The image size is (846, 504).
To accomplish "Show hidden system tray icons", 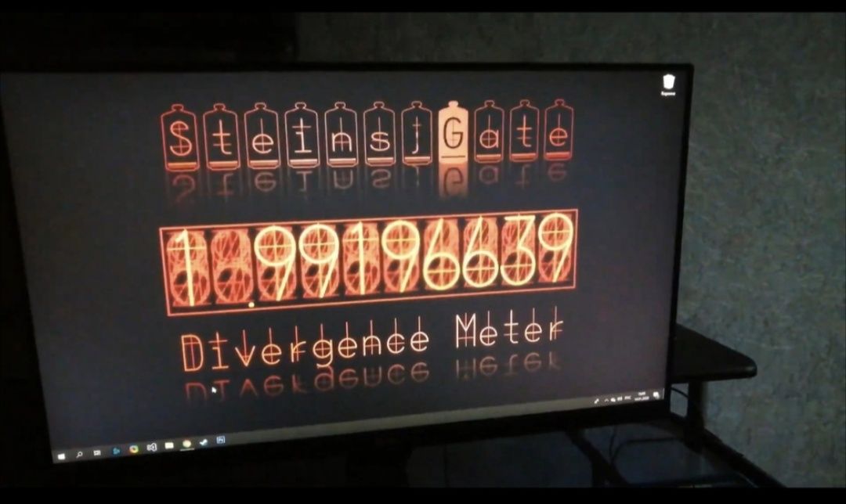I will 606,400.
